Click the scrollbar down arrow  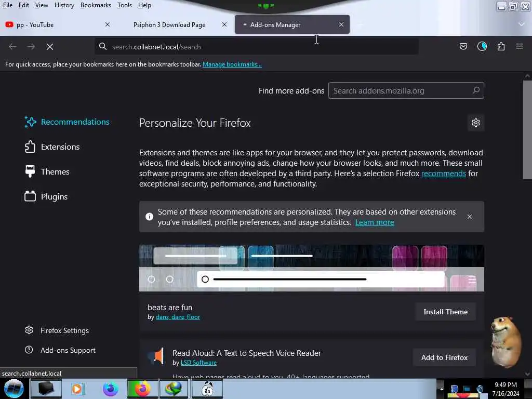click(x=527, y=374)
